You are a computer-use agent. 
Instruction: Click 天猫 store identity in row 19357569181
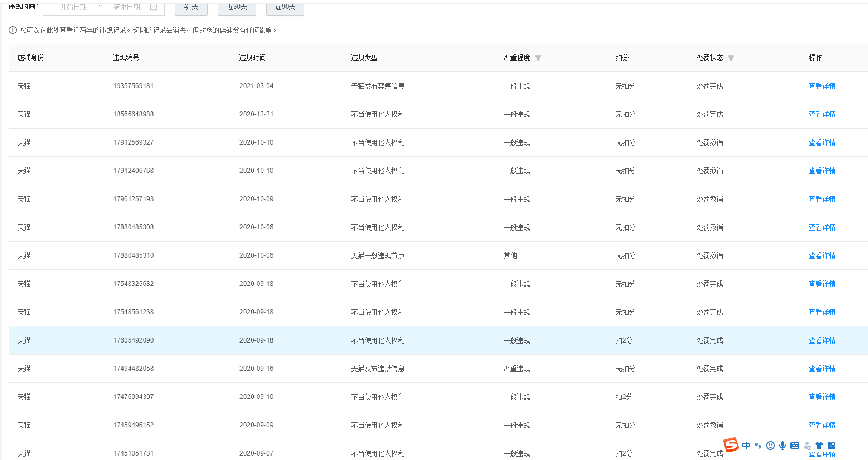point(24,86)
